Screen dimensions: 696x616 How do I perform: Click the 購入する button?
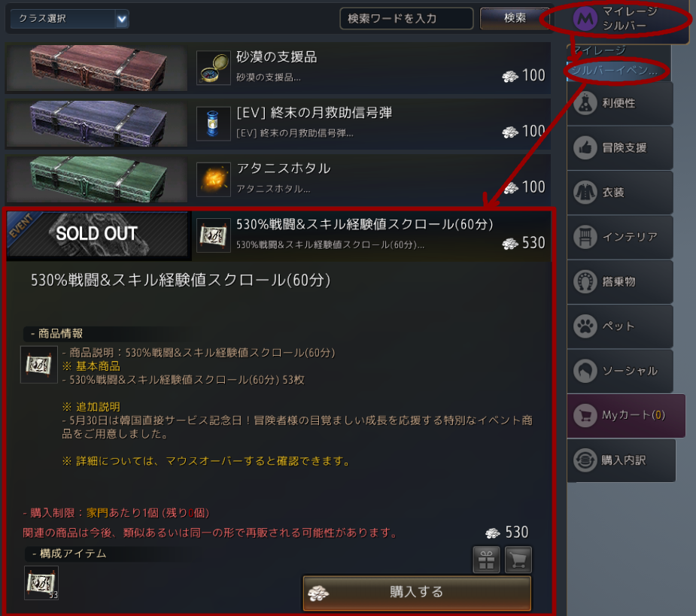417,593
